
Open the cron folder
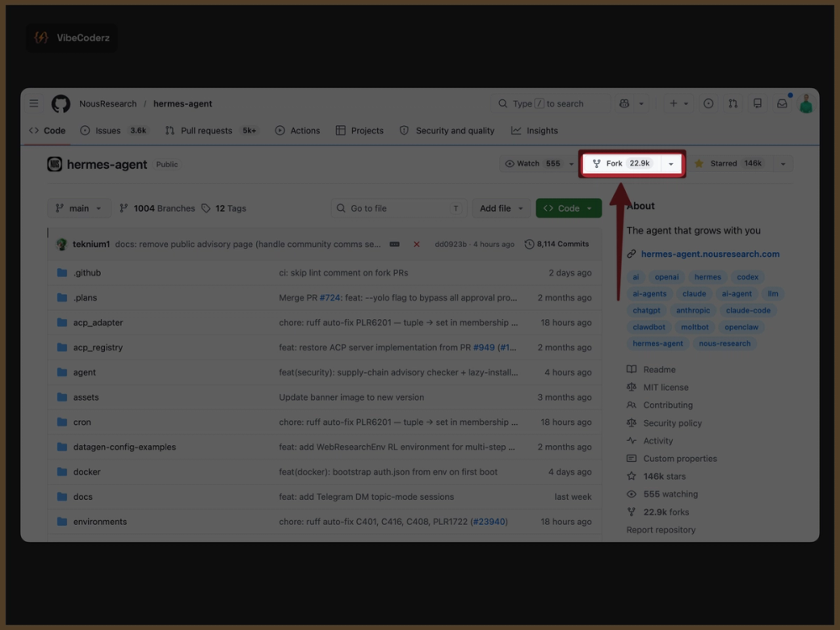coord(82,423)
